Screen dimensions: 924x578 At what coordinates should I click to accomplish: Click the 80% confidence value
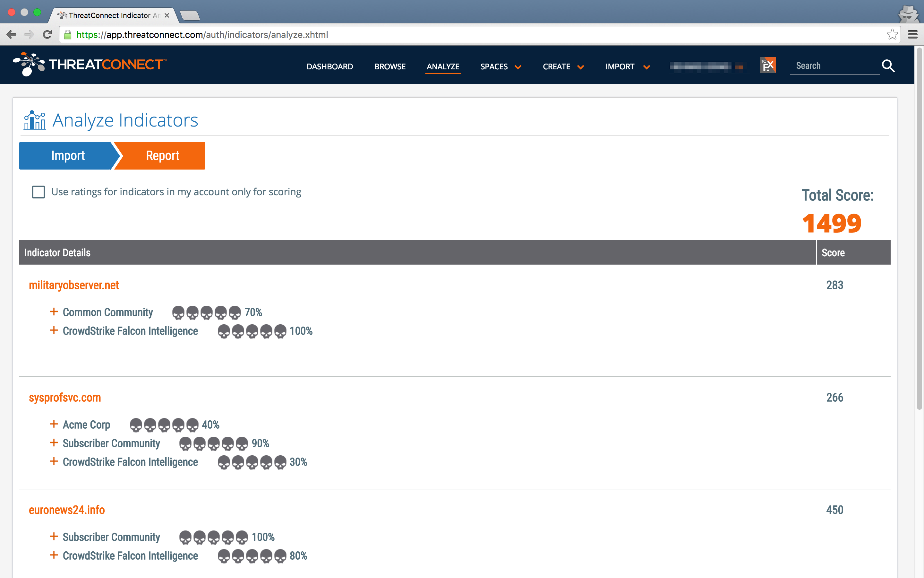coord(298,556)
